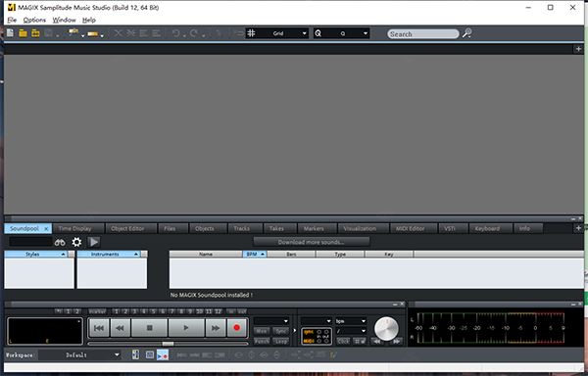Jump to start with transport button
The image size is (588, 376).
coord(99,328)
